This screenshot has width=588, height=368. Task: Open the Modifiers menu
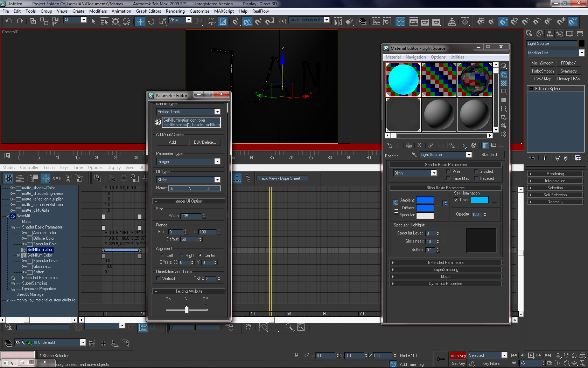point(98,11)
